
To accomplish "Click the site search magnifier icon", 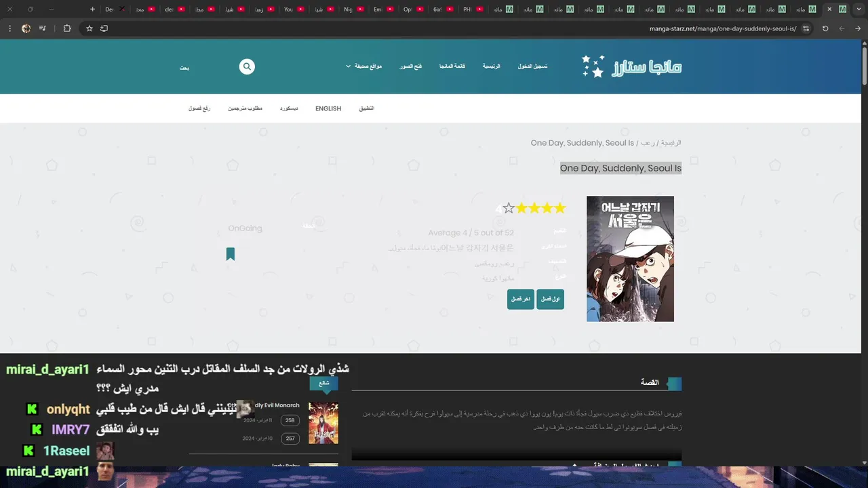I will pos(247,66).
